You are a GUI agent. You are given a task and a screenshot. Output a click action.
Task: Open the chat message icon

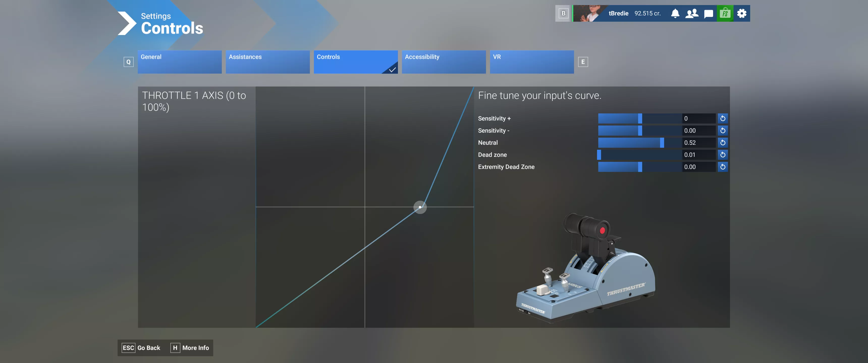[709, 13]
